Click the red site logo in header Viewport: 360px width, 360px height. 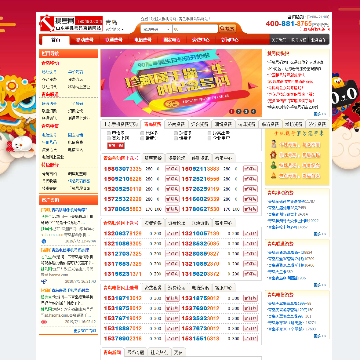point(71,23)
